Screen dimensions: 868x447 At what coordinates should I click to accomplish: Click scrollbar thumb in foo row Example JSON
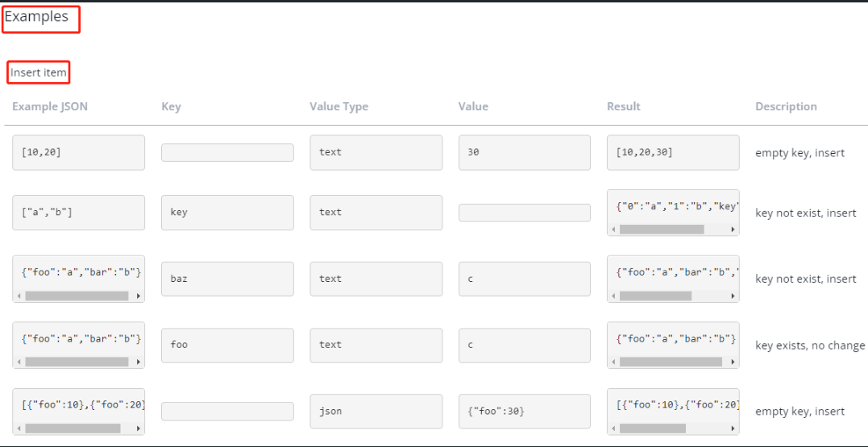(x=77, y=362)
